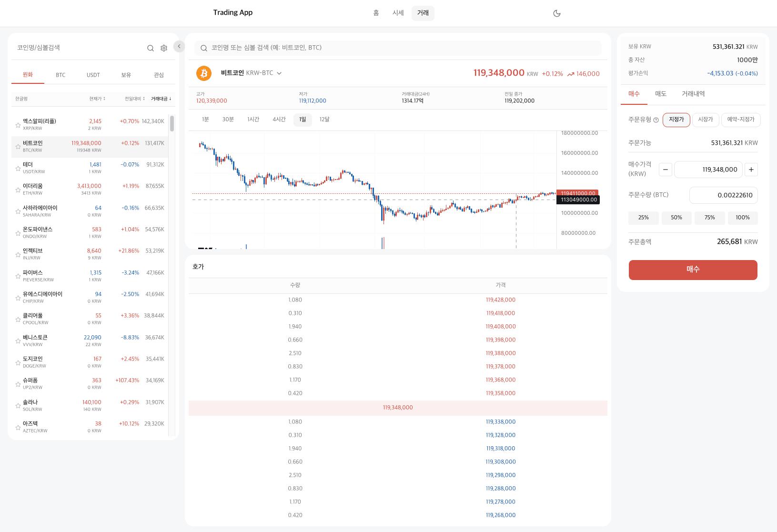Viewport: 777px width, 532px height.
Task: Click the red 매수 submit button
Action: 693,270
